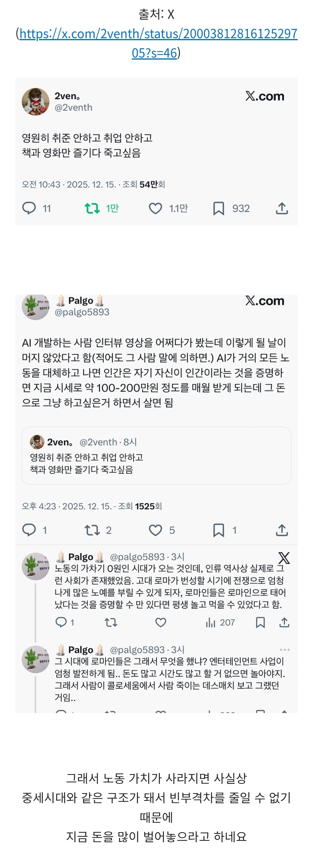Open the quoted 2ven tweet card
The width and height of the screenshot is (312, 868).
click(156, 456)
